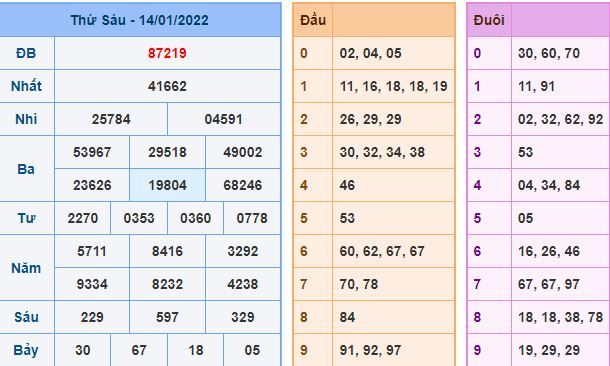Click Đuôi values '11, 91'
The image size is (610, 366).
[x=536, y=86]
